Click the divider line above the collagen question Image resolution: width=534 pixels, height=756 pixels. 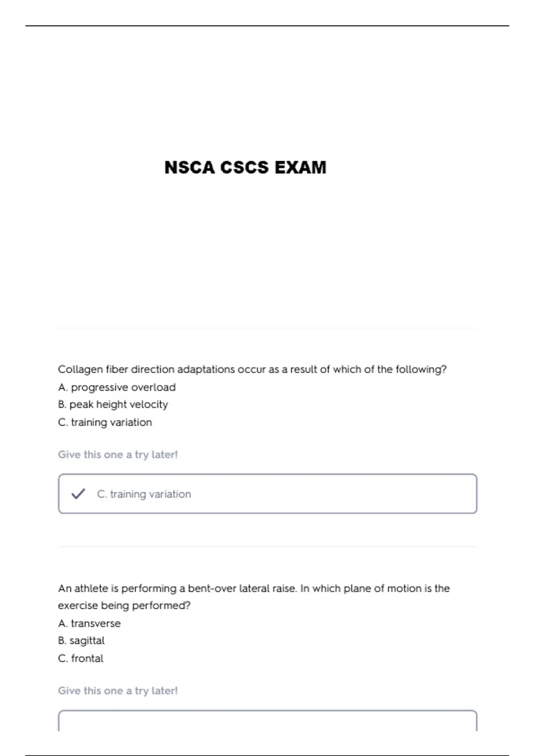[x=267, y=328]
